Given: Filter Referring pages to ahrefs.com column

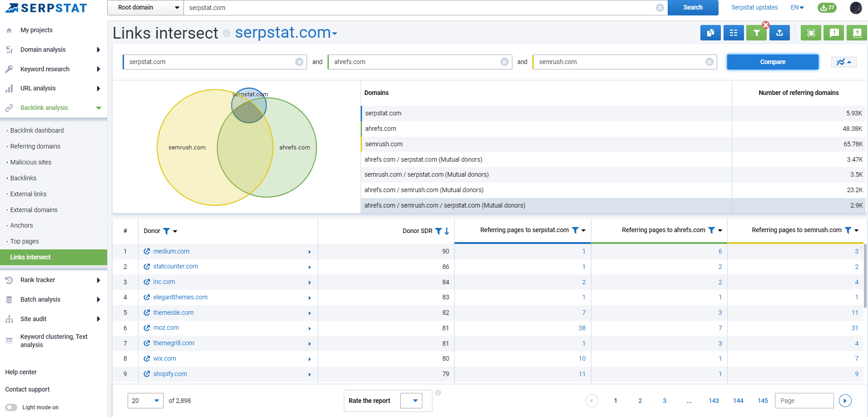Looking at the screenshot, I should click(x=712, y=230).
